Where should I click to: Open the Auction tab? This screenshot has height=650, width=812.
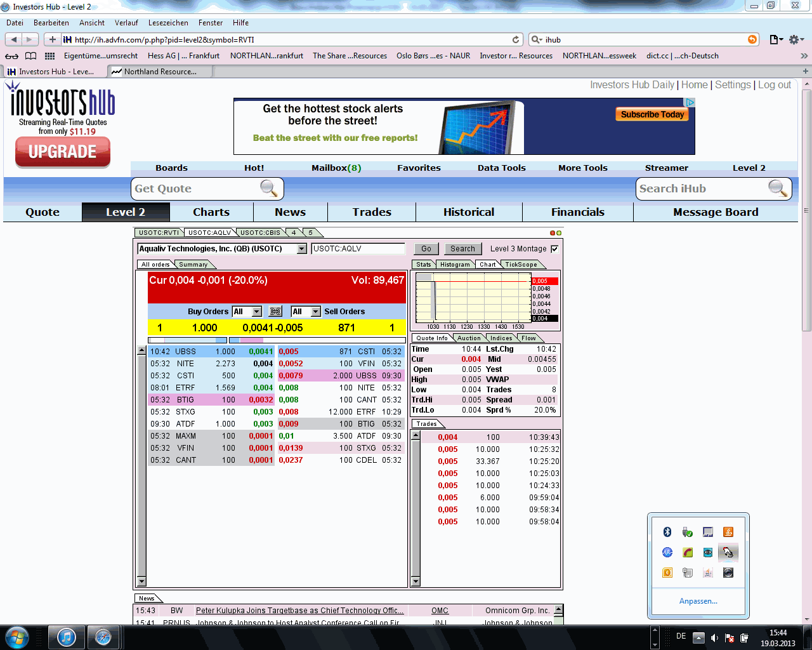(x=469, y=338)
